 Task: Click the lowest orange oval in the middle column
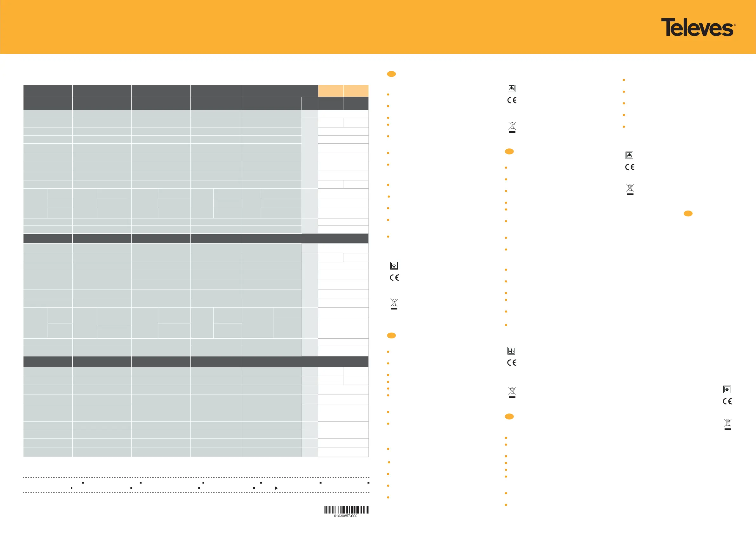click(x=509, y=417)
